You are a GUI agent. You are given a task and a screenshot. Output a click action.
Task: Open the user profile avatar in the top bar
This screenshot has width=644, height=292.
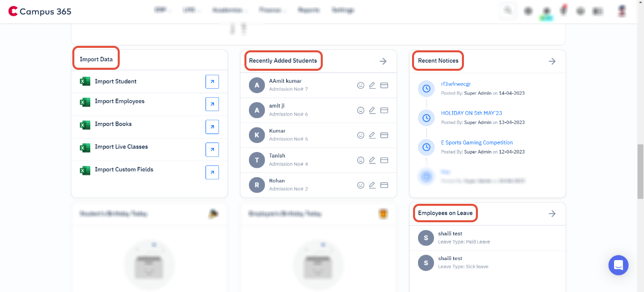pyautogui.click(x=622, y=10)
